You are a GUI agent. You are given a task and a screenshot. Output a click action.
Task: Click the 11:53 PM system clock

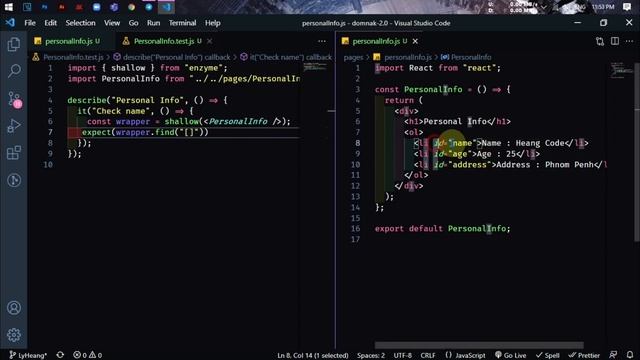tap(603, 7)
